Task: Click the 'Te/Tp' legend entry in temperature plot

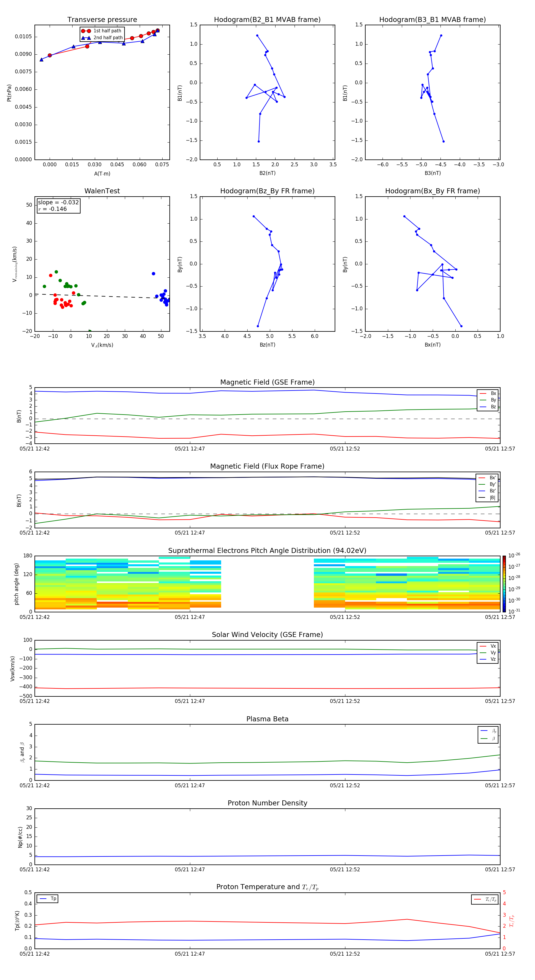Action: [x=485, y=899]
